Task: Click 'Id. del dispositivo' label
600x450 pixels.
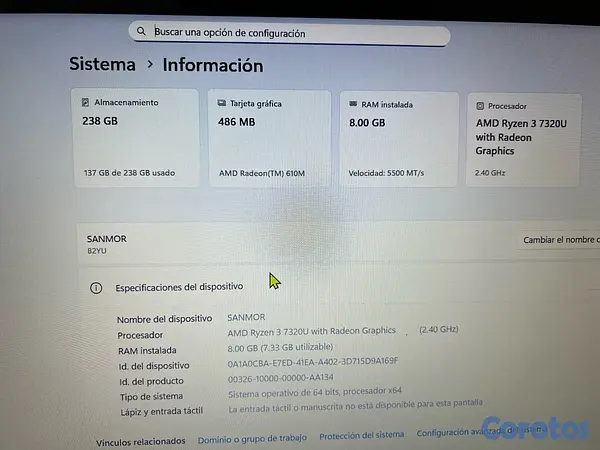Action: point(154,366)
